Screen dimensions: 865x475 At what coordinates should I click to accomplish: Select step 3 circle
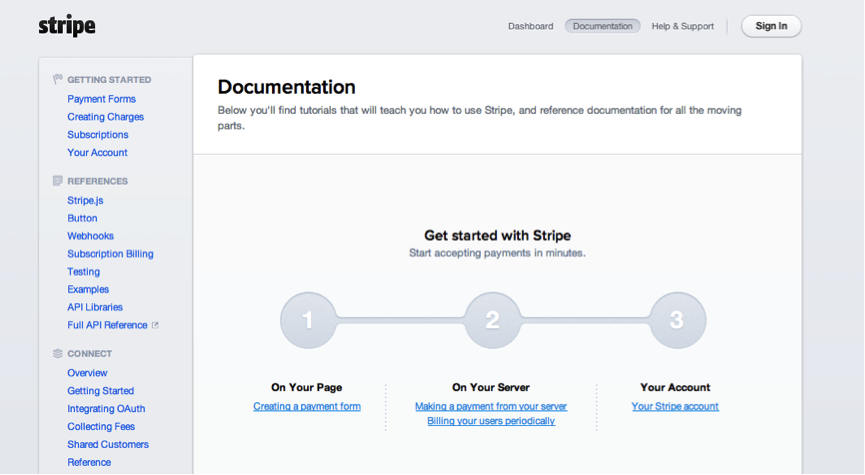(x=677, y=321)
